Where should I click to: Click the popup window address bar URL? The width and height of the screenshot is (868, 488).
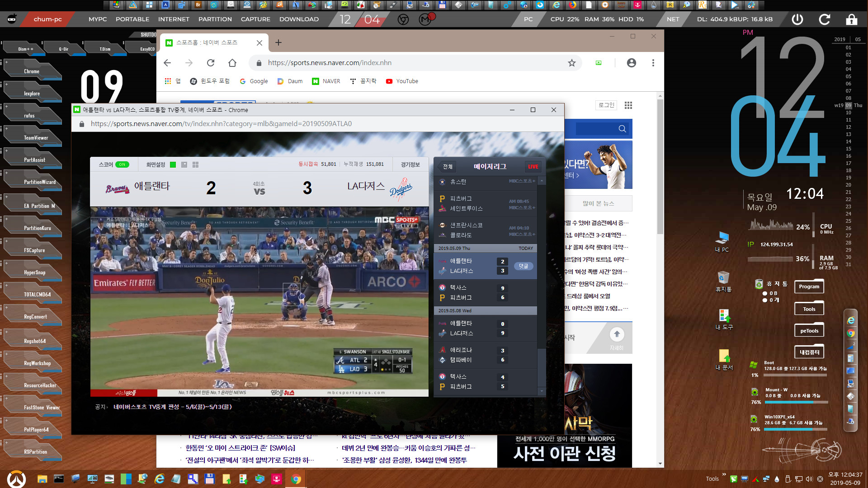(221, 124)
